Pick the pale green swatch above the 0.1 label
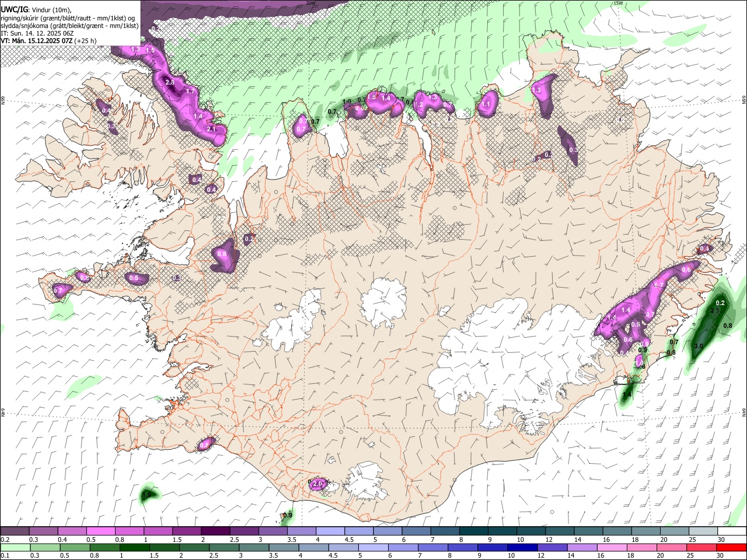This screenshot has height=560, width=747. [15, 547]
